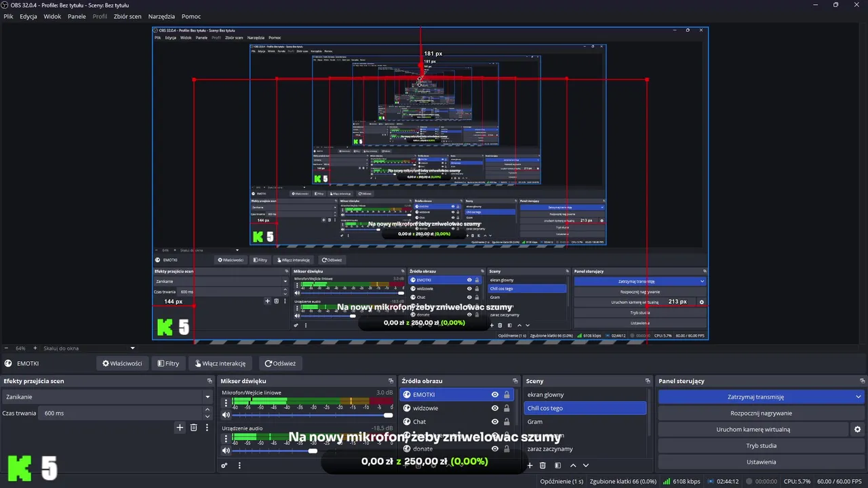
Task: Open scene filters icon in Sceny toolbar
Action: [x=557, y=466]
